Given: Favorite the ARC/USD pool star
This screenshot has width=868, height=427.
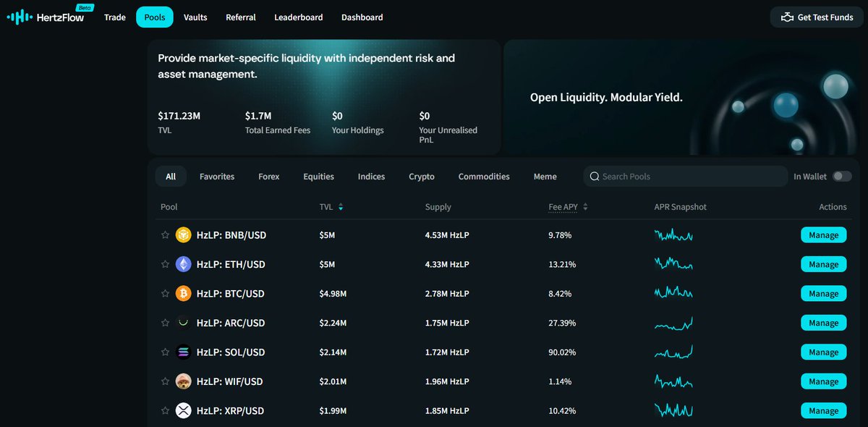Looking at the screenshot, I should click(x=165, y=323).
